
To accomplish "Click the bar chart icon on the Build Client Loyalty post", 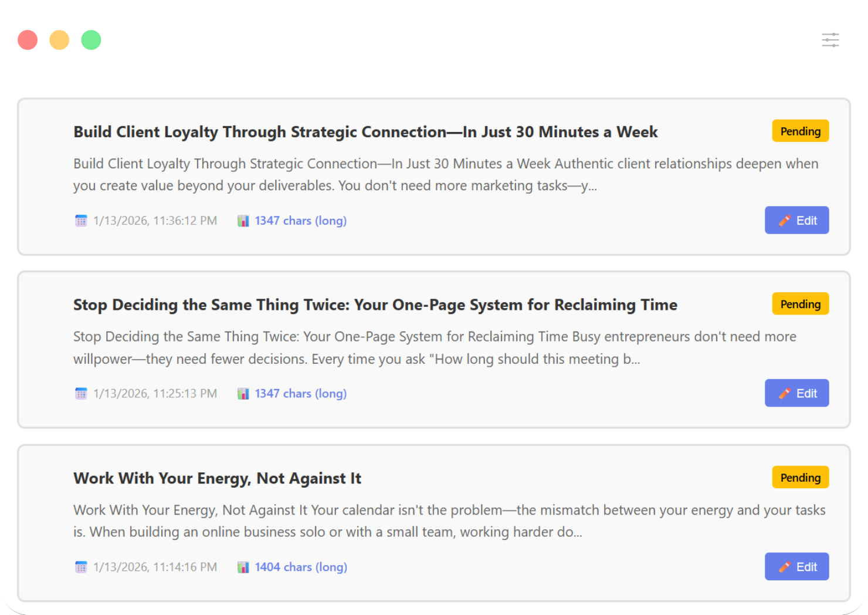I will (x=243, y=220).
